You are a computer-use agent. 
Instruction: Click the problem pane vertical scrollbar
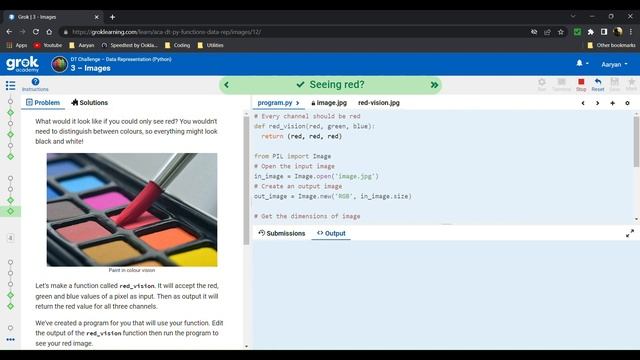coord(247,181)
